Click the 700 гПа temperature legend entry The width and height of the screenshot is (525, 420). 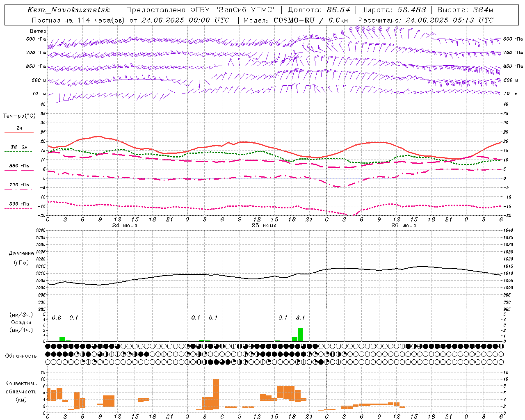tap(19, 185)
